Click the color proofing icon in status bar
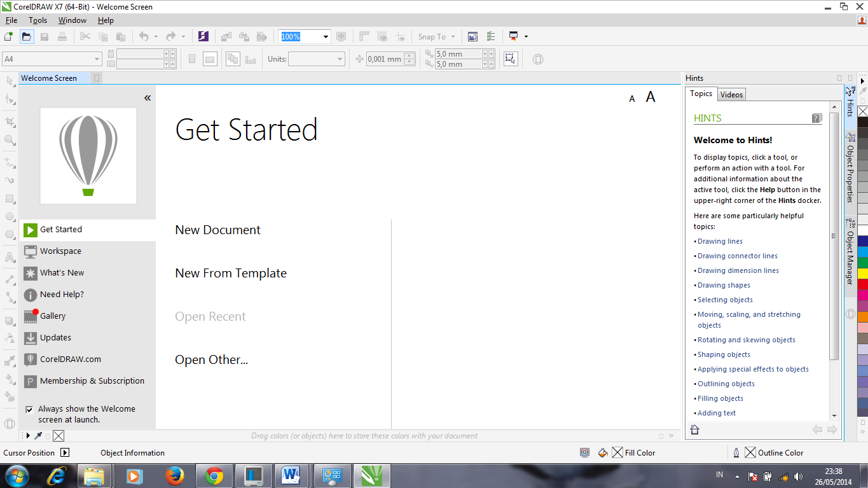Image resolution: width=868 pixels, height=488 pixels. click(585, 453)
